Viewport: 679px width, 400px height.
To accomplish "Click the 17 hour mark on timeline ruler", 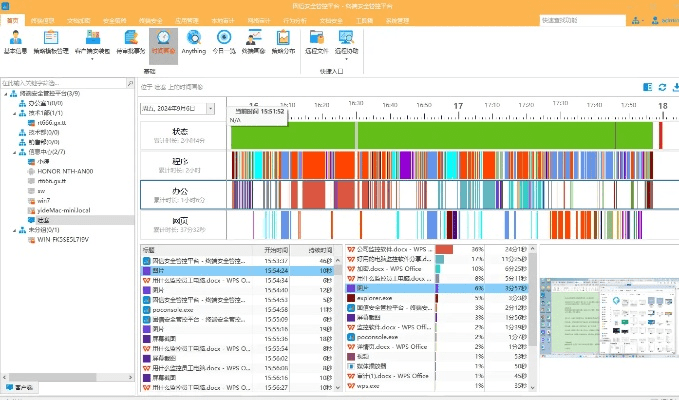I will click(x=457, y=105).
